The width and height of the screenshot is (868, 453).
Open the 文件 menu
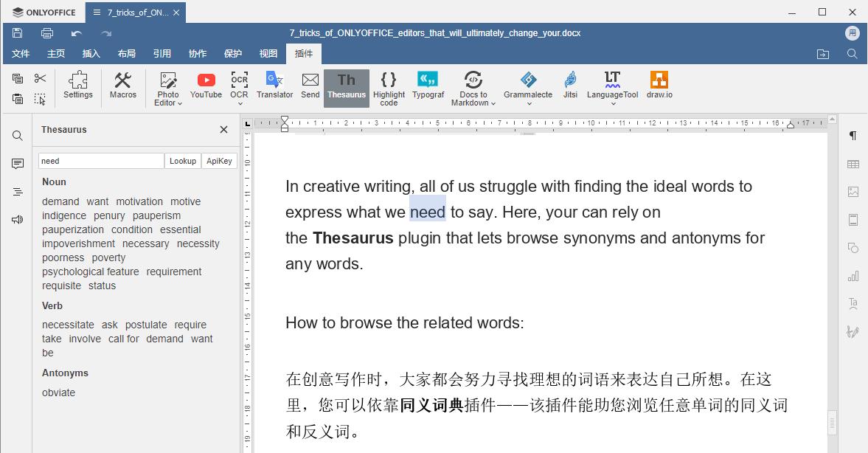tap(21, 53)
